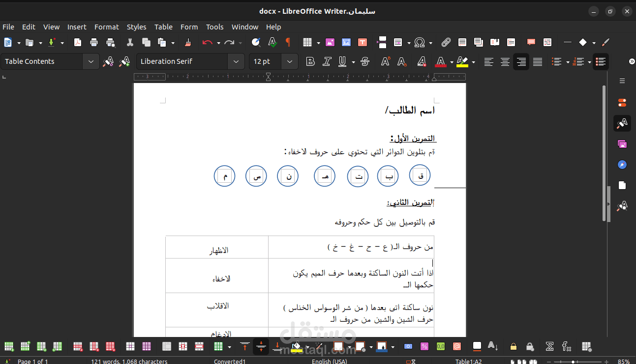Insert a text box
636x364 pixels.
(363, 42)
